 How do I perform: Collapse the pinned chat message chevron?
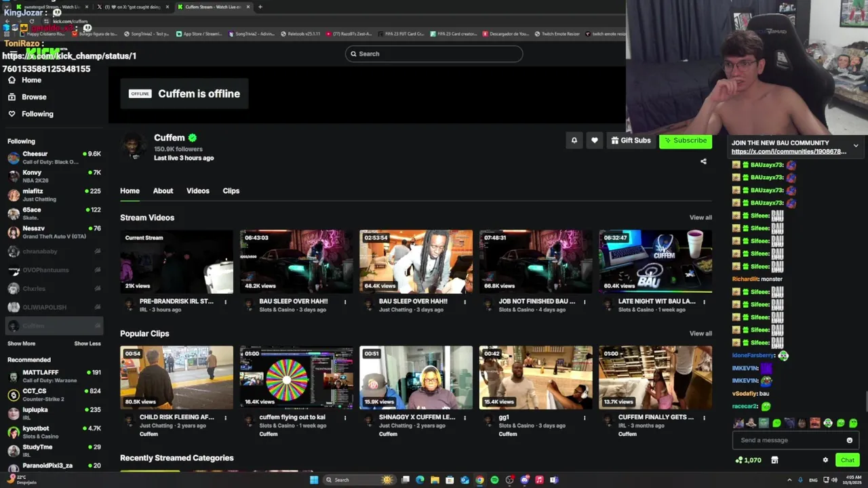(856, 146)
